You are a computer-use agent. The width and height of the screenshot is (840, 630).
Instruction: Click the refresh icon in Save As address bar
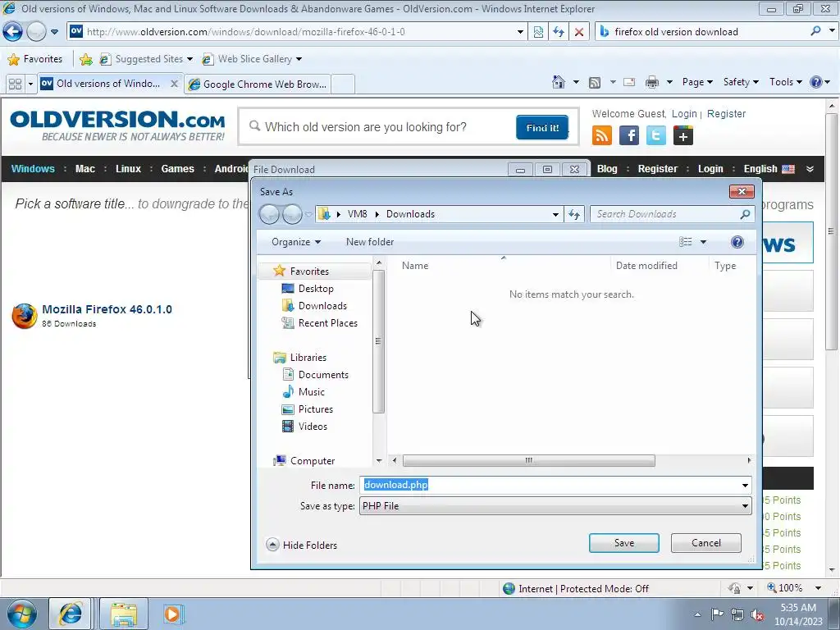574,214
